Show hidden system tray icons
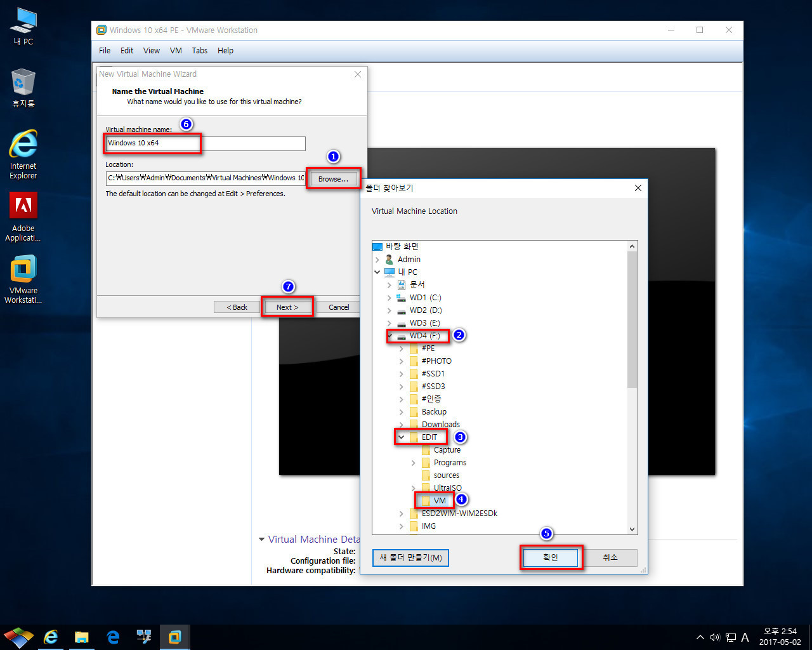 pos(700,637)
